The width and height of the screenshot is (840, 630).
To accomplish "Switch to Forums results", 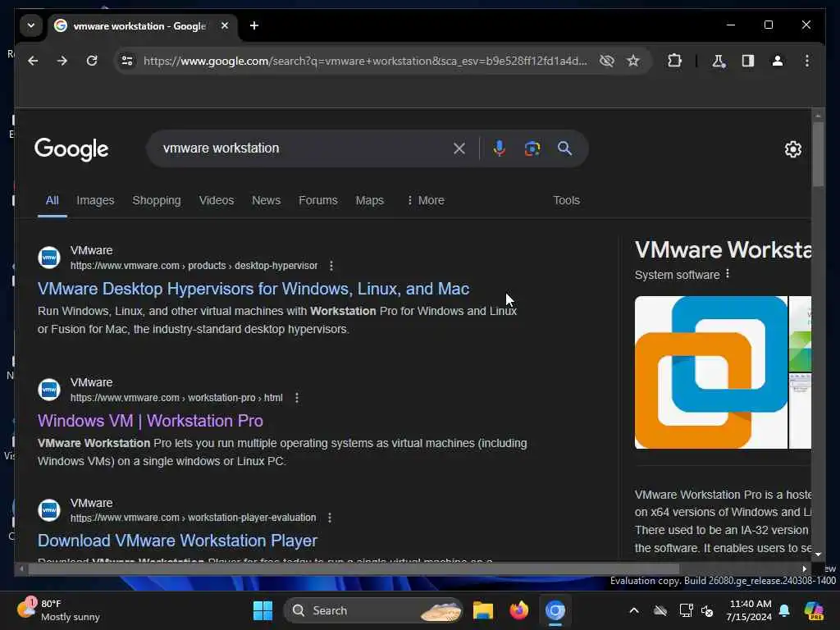I will [x=318, y=200].
